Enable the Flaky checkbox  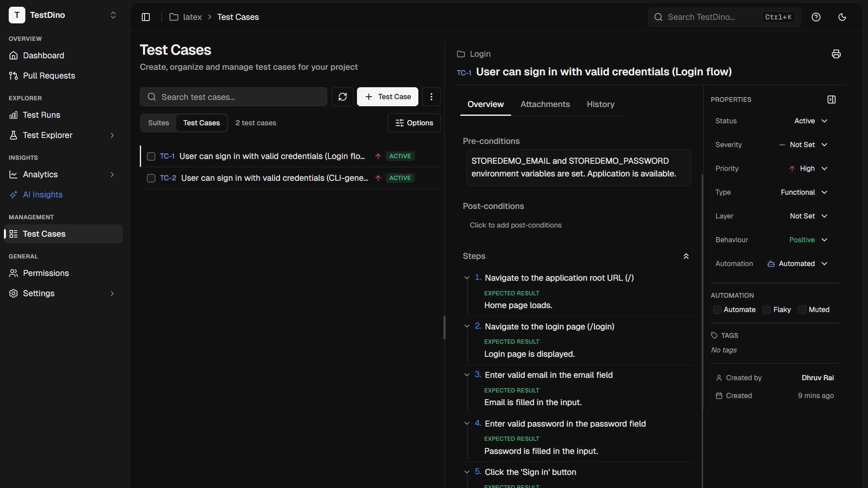767,310
